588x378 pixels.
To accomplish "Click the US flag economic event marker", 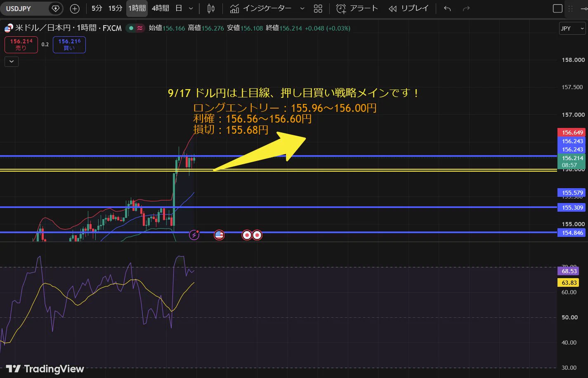I will (x=219, y=235).
